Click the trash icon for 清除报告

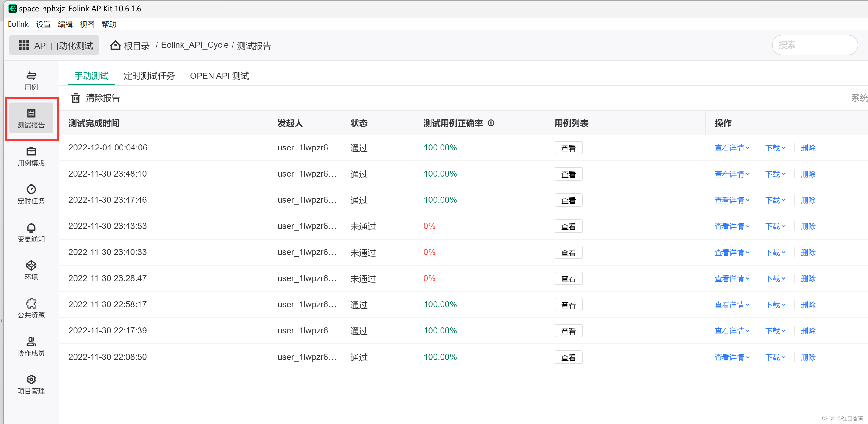75,98
